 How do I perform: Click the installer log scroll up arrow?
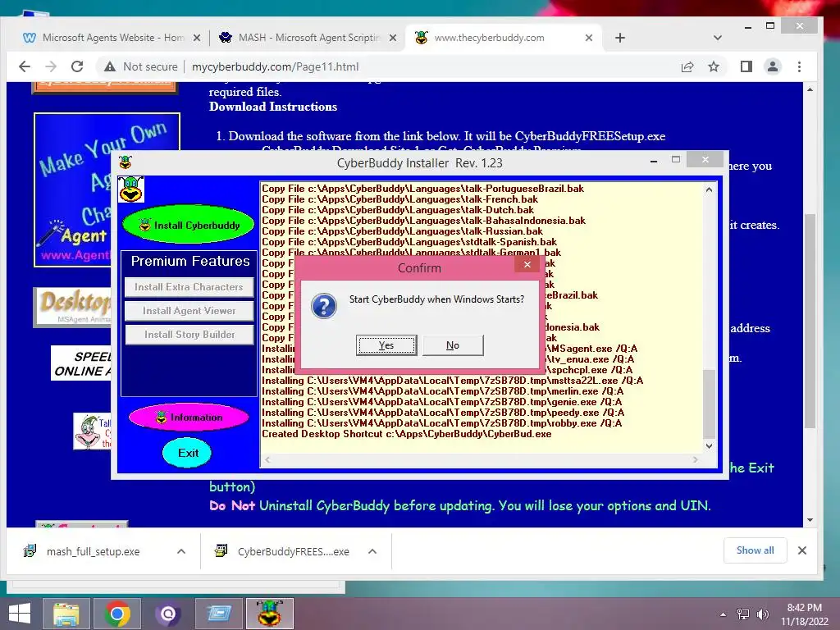pyautogui.click(x=710, y=189)
